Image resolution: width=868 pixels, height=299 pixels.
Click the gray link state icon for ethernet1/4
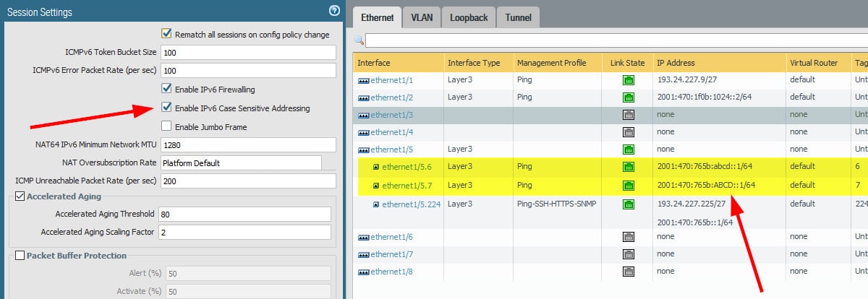pos(628,132)
